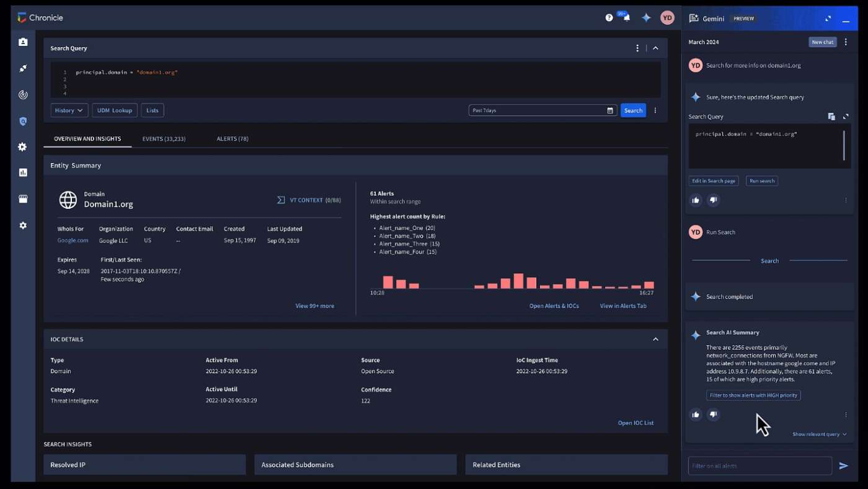Open calendar icon in date range field
Viewport: 868px width, 489px height.
coord(610,110)
